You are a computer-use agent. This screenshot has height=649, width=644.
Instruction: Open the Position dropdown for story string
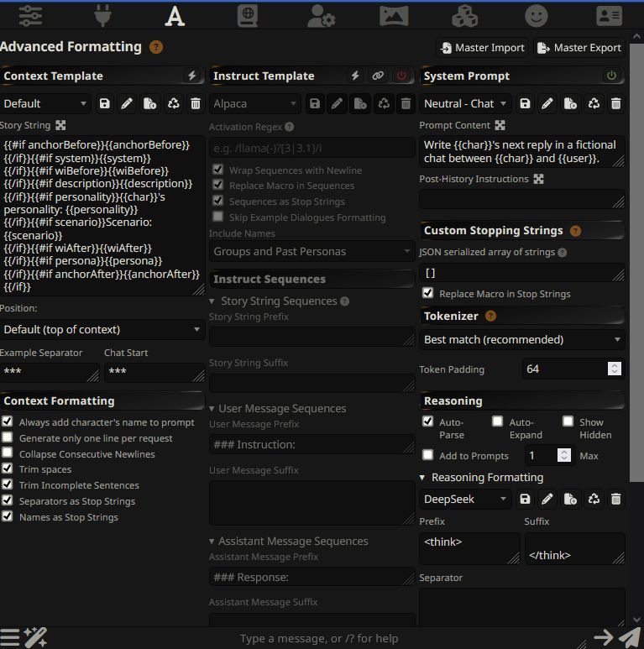tap(102, 329)
